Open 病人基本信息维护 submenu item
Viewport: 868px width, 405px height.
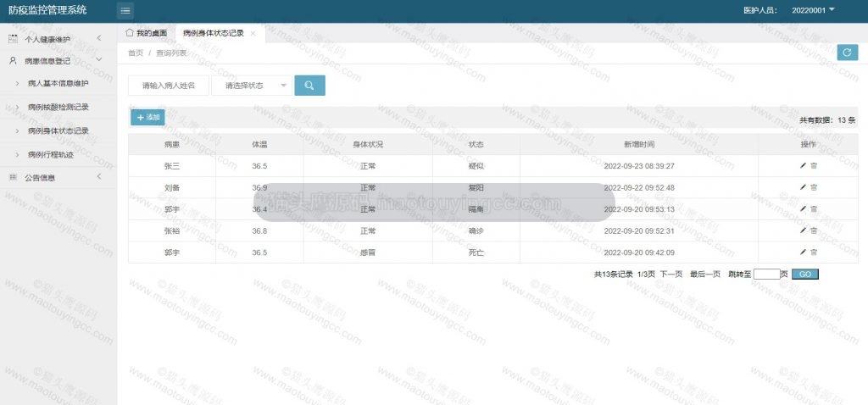(58, 83)
